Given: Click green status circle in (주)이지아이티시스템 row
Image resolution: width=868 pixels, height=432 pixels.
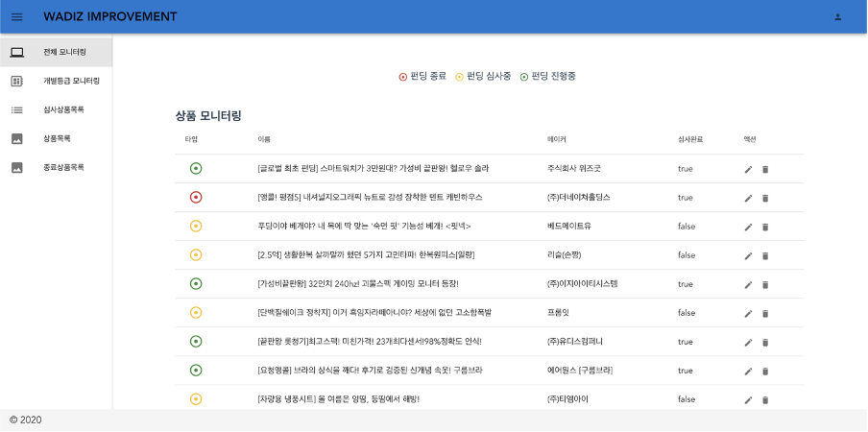Looking at the screenshot, I should (x=196, y=284).
